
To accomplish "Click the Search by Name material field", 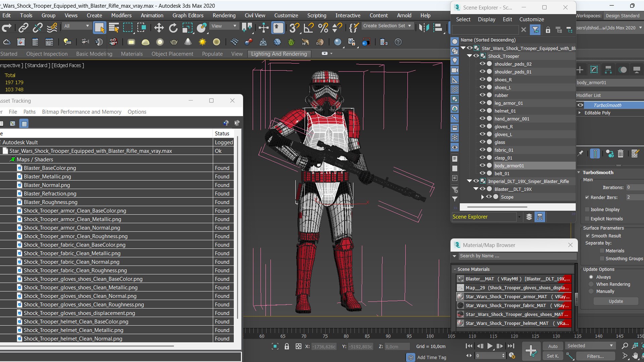I will pyautogui.click(x=517, y=256).
